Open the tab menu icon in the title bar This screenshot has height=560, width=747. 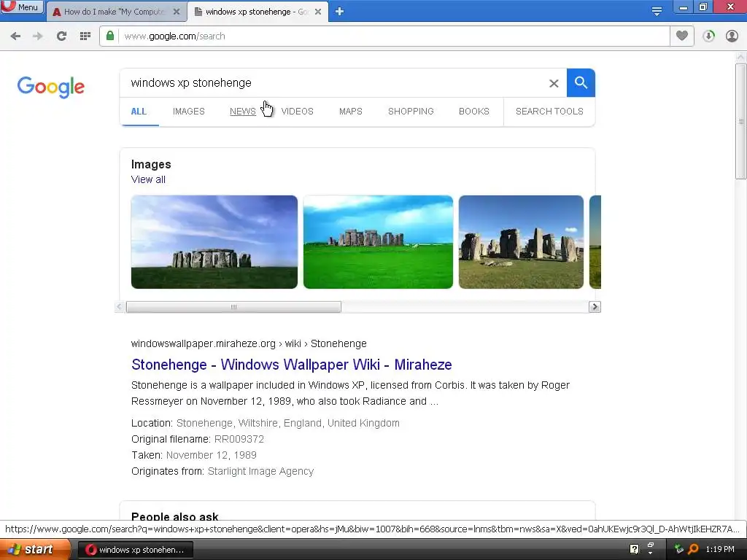657,11
